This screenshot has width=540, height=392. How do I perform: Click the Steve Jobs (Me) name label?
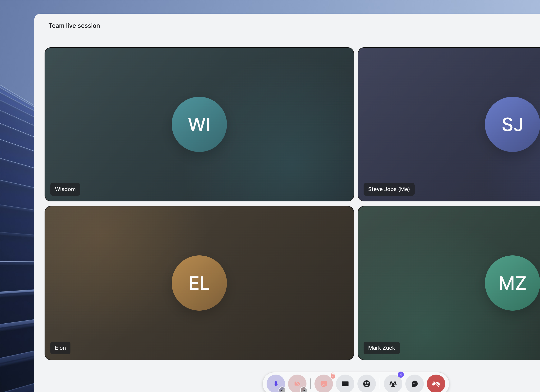tap(389, 189)
